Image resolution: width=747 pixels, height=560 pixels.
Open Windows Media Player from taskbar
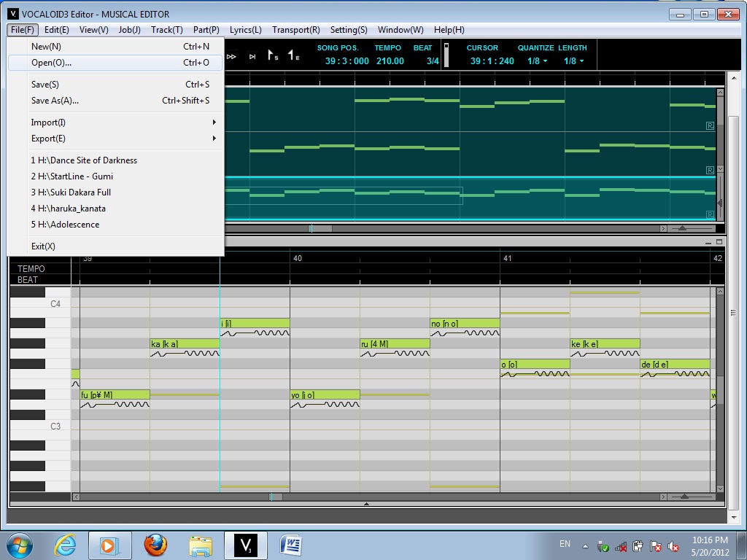point(109,545)
